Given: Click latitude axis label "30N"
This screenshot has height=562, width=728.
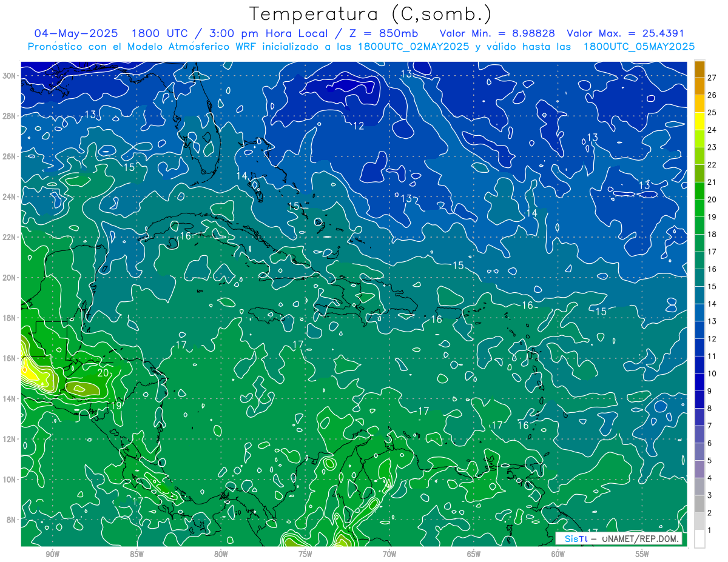Looking at the screenshot, I should [x=9, y=76].
